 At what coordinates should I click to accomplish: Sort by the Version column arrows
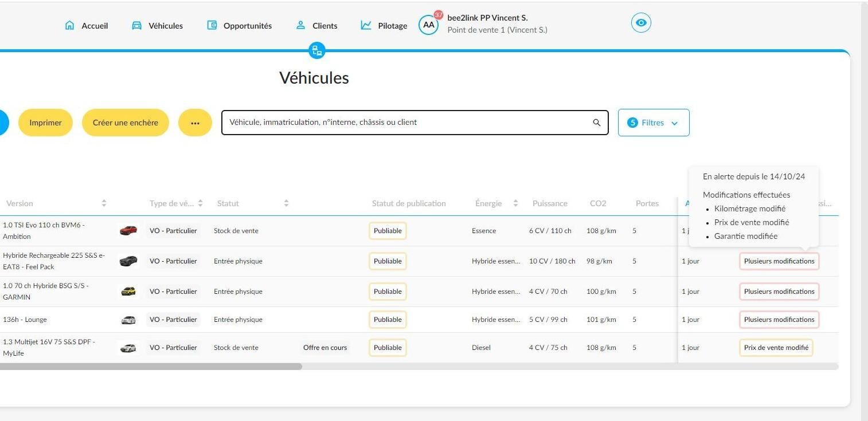click(x=104, y=203)
